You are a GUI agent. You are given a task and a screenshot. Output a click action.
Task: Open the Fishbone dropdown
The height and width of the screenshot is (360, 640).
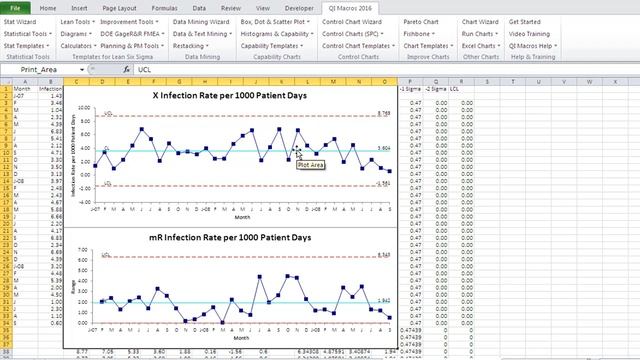(x=419, y=34)
